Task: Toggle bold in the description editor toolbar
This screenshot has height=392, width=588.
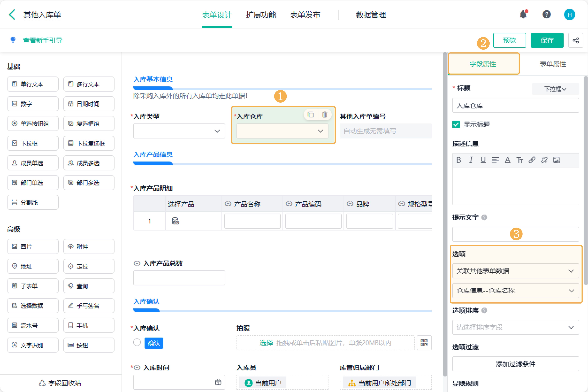Action: point(459,160)
